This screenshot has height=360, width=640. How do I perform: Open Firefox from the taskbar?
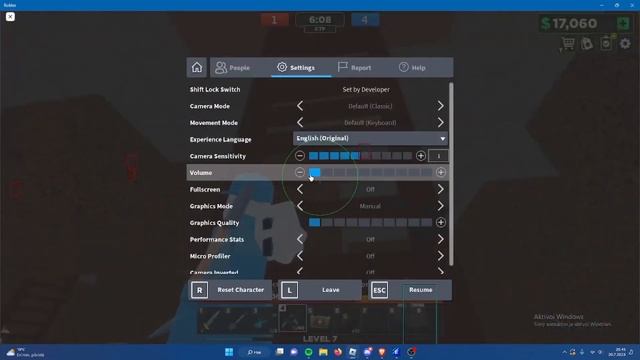(x=338, y=352)
